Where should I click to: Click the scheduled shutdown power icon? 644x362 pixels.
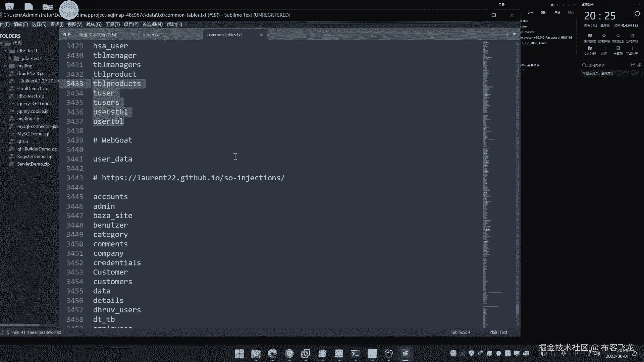tap(632, 36)
